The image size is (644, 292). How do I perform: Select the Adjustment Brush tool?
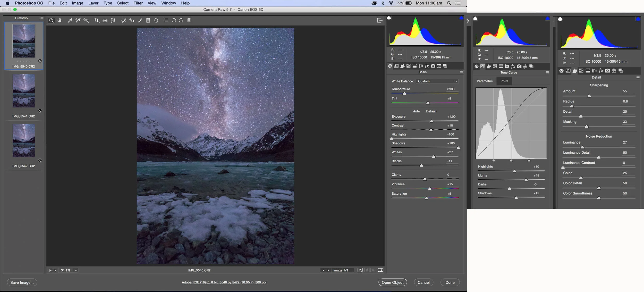tap(140, 20)
